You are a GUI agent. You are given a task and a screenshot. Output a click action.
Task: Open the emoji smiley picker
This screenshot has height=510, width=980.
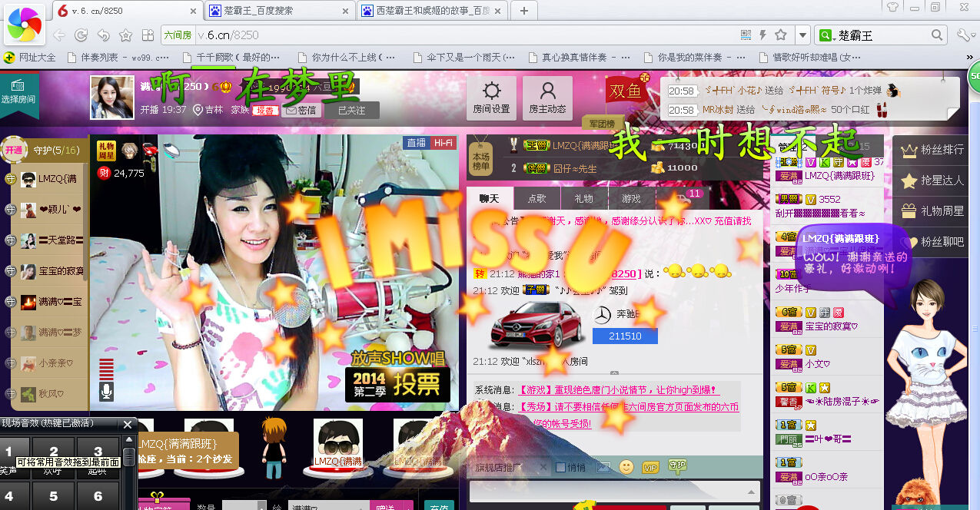(627, 467)
